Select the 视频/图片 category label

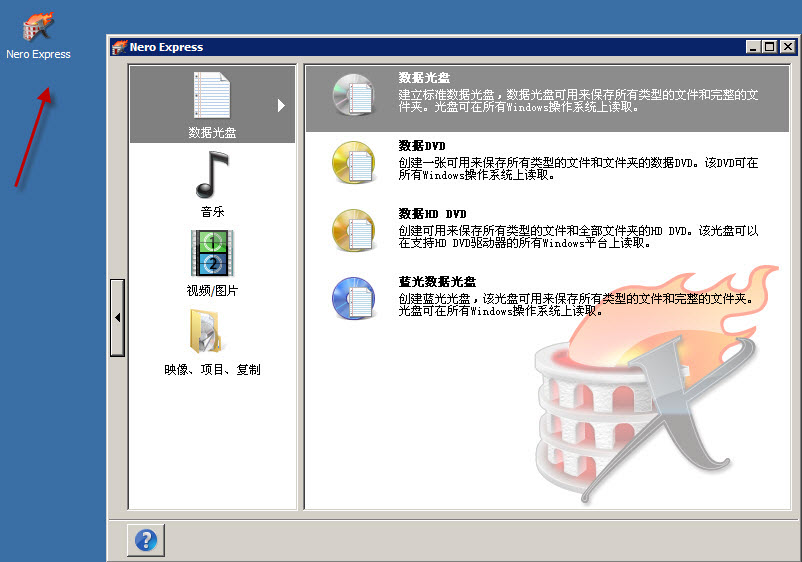click(x=212, y=290)
